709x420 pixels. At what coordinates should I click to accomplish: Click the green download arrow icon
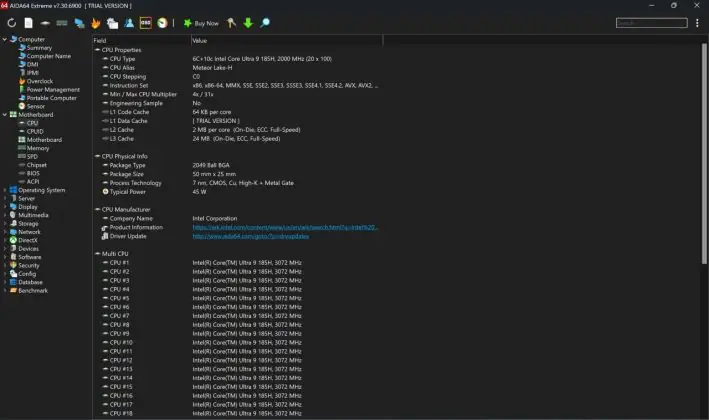248,23
